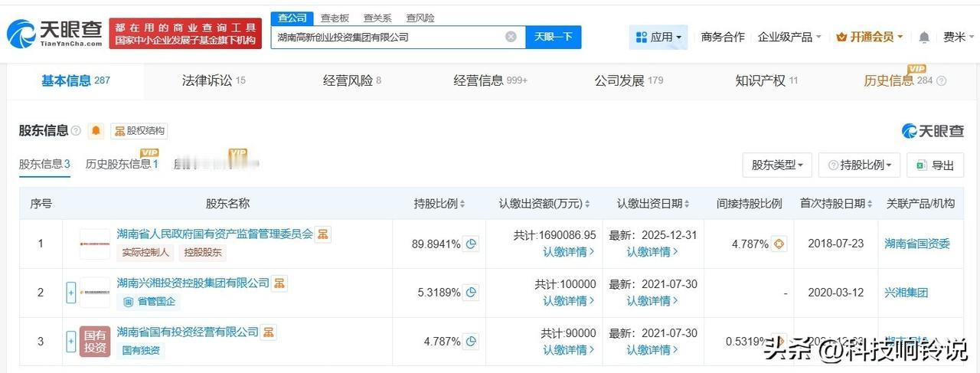Open 认缴详情 under 共计:1690086.95
The width and height of the screenshot is (980, 373).
click(569, 252)
